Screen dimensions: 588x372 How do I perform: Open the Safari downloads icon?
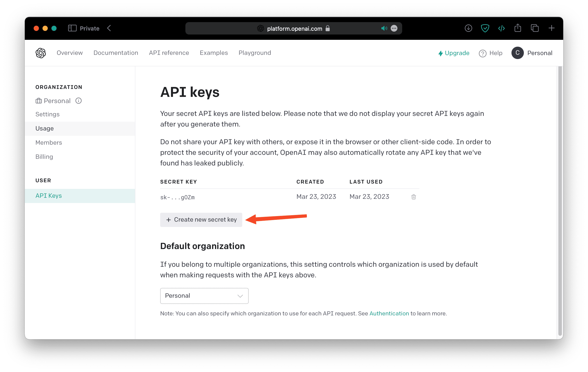pyautogui.click(x=468, y=28)
